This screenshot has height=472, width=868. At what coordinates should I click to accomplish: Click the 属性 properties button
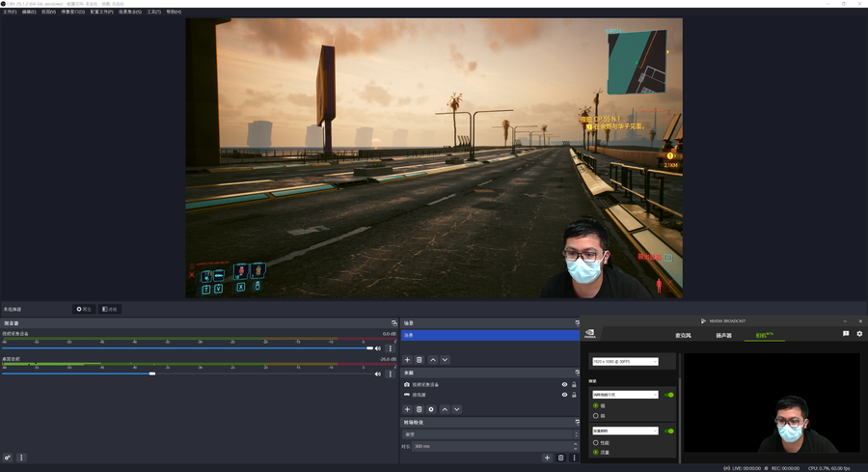(x=85, y=309)
